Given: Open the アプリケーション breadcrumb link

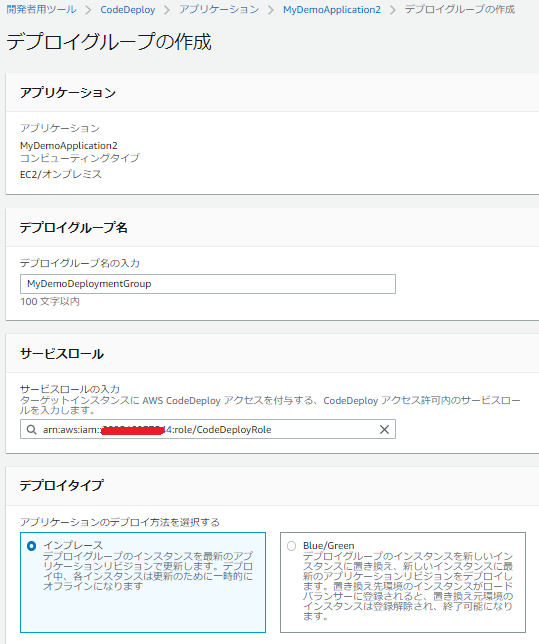Looking at the screenshot, I should (219, 9).
